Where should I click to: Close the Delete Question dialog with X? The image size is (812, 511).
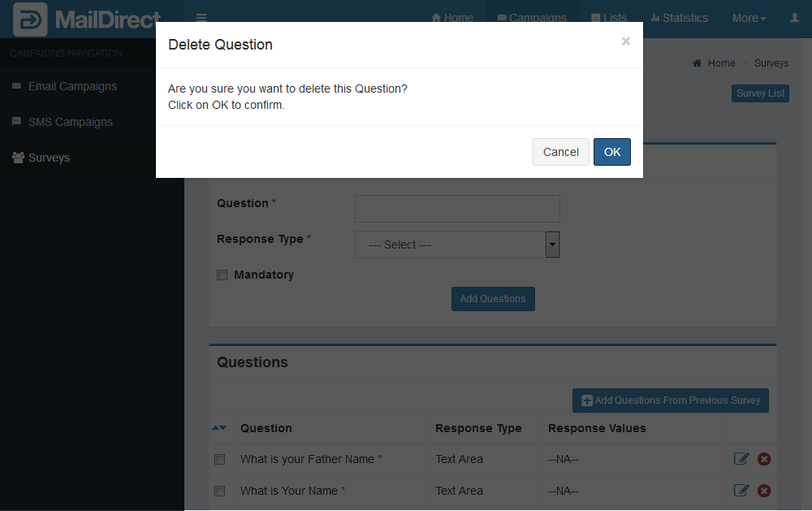[x=625, y=41]
